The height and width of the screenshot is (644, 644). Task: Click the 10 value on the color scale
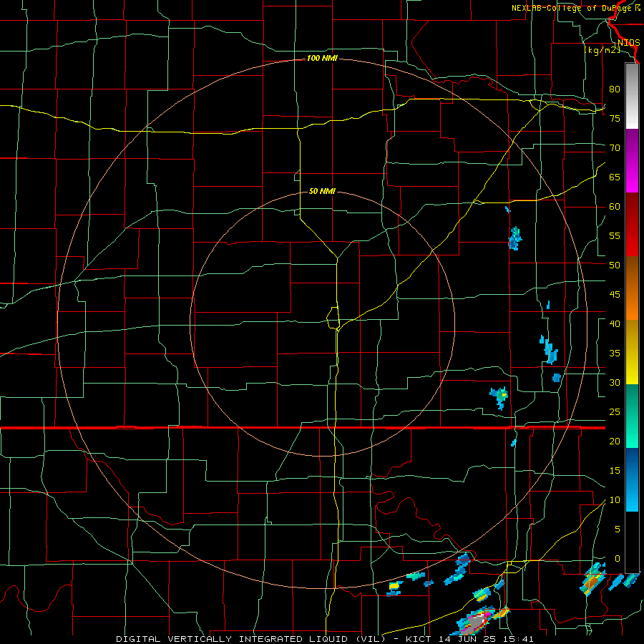click(615, 500)
